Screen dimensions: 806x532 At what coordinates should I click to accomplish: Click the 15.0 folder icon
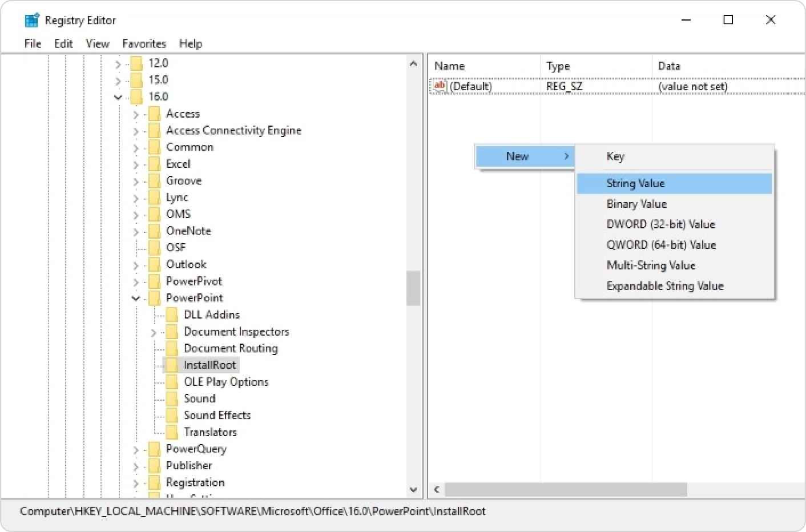point(136,80)
